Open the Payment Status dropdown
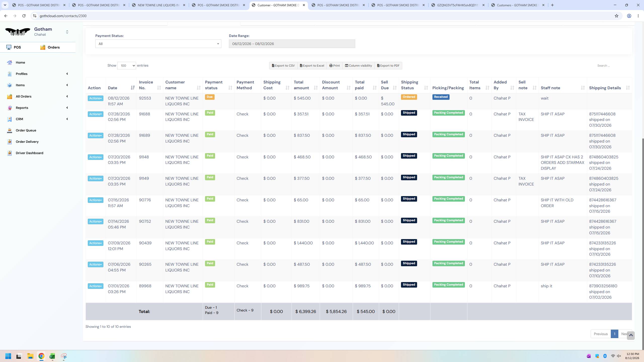Screen dimensions: 644x362 (158, 44)
